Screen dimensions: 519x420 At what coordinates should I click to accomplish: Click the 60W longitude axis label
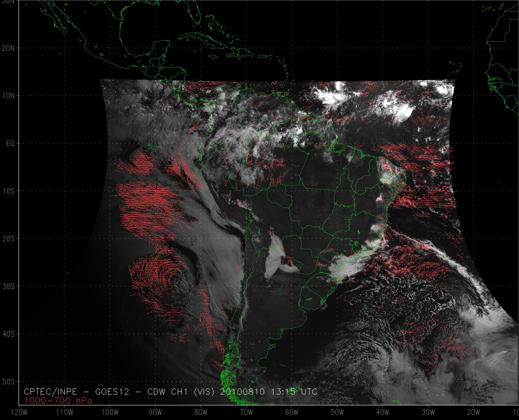(x=292, y=412)
